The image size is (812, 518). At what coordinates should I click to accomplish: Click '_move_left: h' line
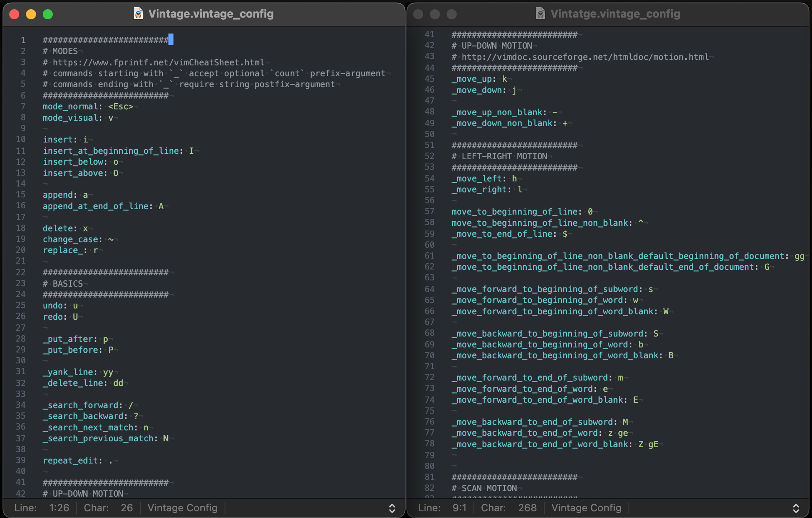(x=484, y=179)
